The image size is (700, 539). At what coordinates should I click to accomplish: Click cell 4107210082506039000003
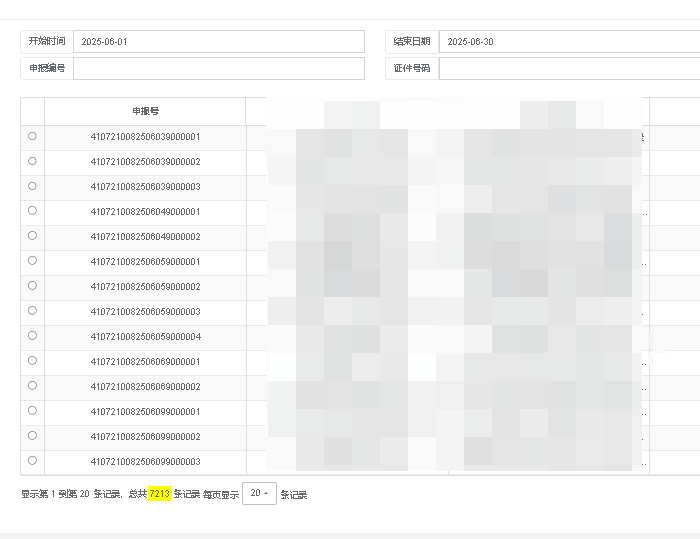[146, 187]
